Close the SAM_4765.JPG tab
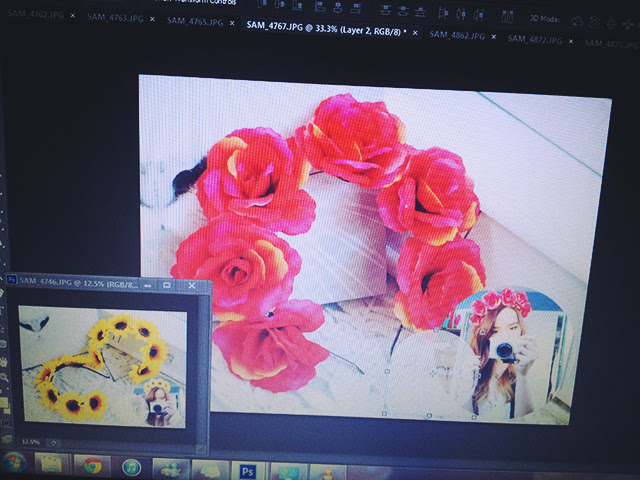 point(232,23)
